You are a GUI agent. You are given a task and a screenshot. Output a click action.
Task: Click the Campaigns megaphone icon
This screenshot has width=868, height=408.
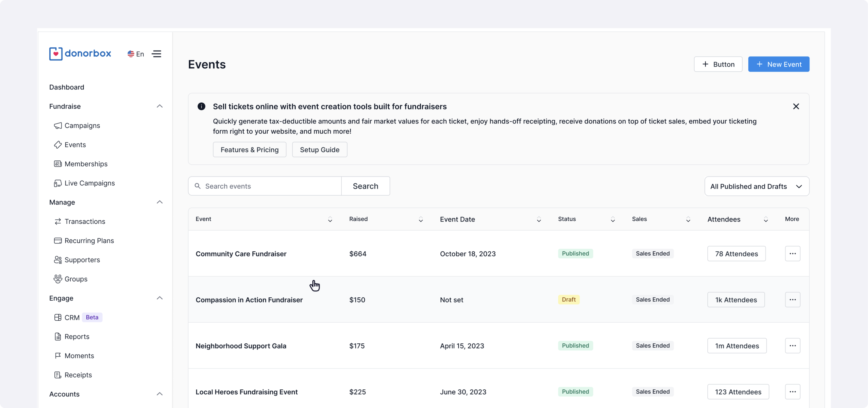pos(58,126)
